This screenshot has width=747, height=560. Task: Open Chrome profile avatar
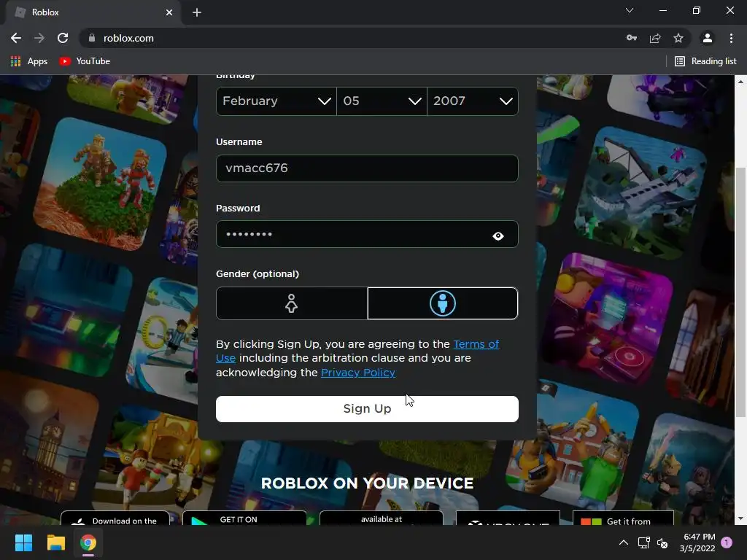(708, 38)
